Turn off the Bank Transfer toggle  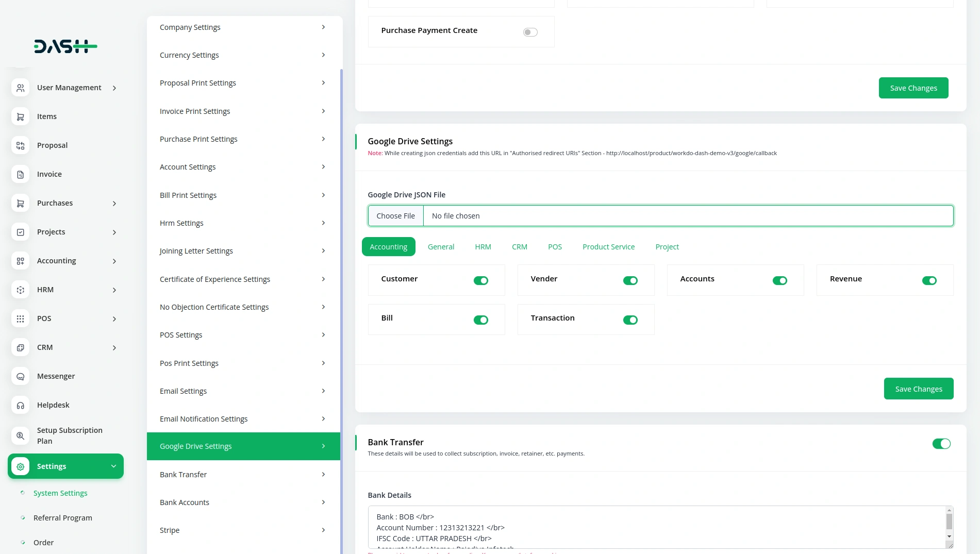pyautogui.click(x=942, y=444)
